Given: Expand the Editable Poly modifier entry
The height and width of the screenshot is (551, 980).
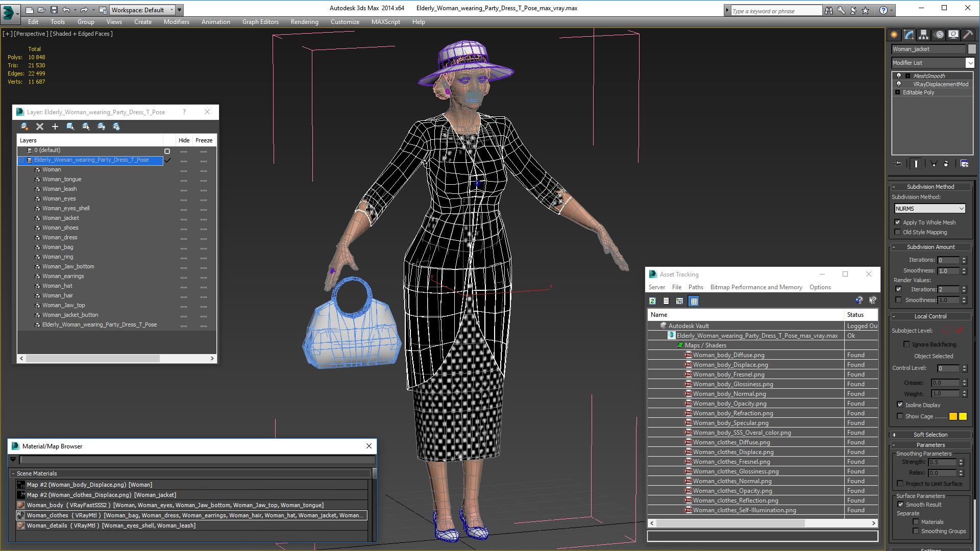Looking at the screenshot, I should click(897, 92).
